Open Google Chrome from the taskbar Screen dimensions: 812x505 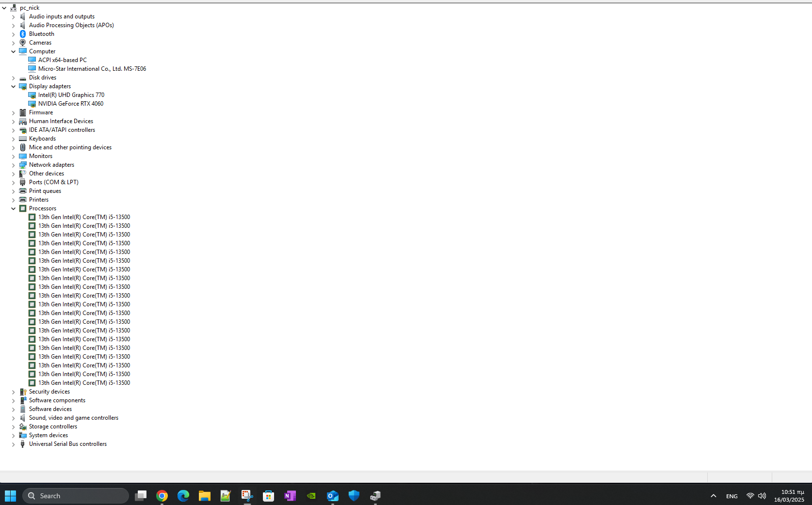pos(162,496)
